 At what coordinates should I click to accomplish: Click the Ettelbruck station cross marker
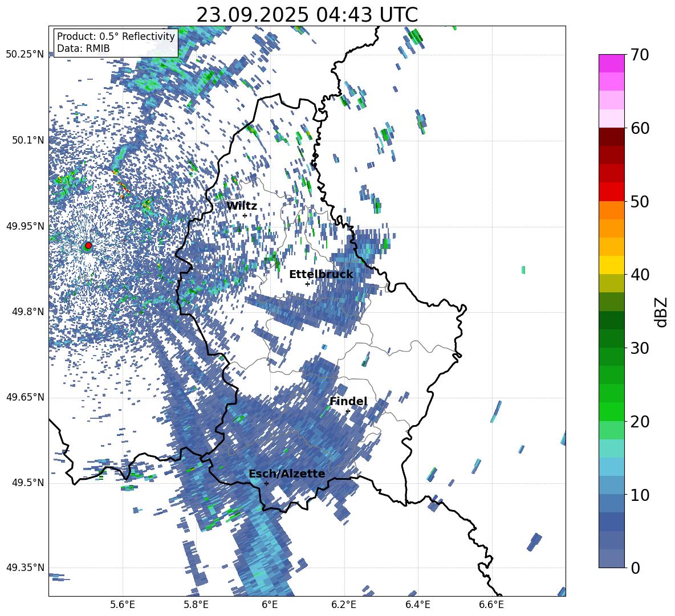click(307, 284)
